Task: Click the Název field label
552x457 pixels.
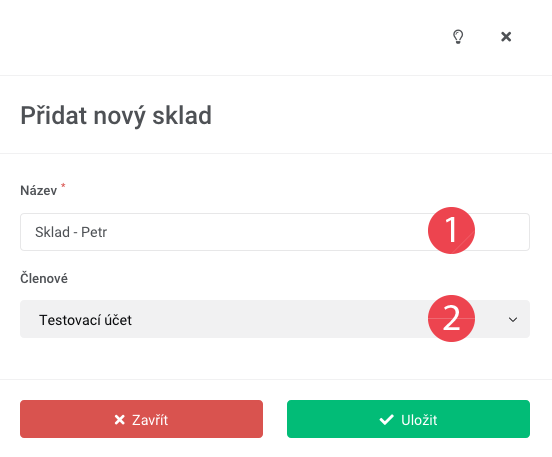Action: click(x=39, y=190)
